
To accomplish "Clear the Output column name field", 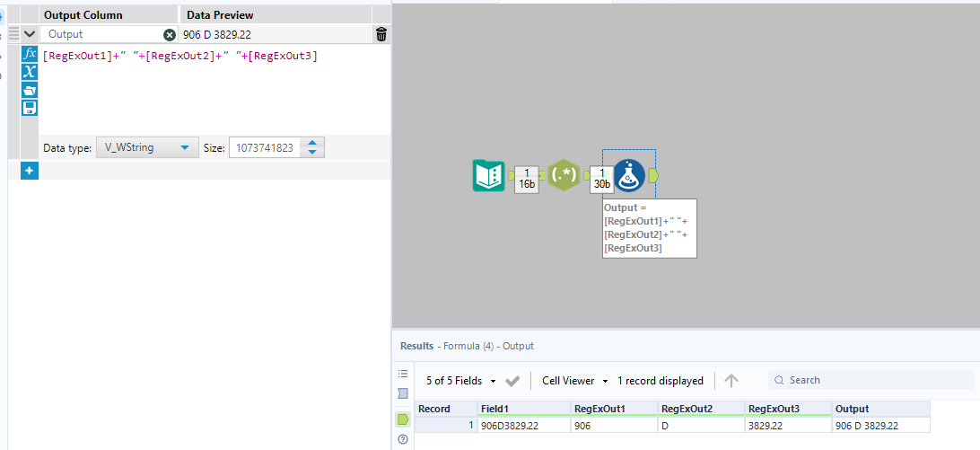I will (170, 34).
